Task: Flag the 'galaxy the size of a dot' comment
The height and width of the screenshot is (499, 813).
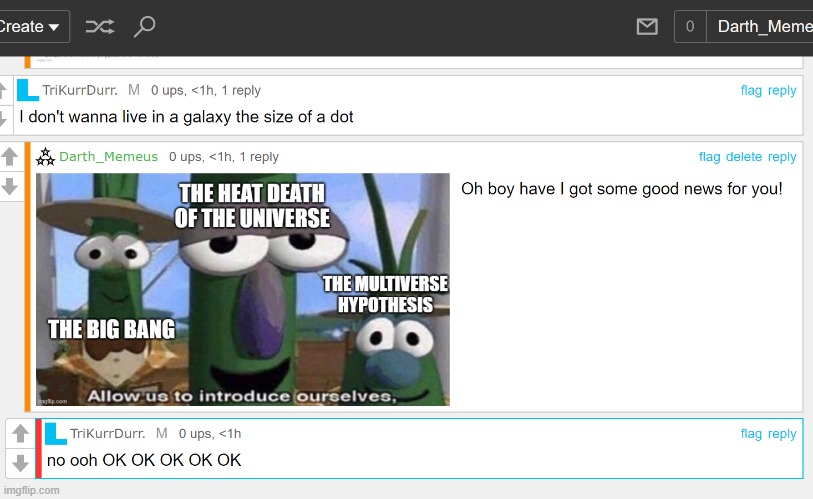Action: click(x=751, y=90)
